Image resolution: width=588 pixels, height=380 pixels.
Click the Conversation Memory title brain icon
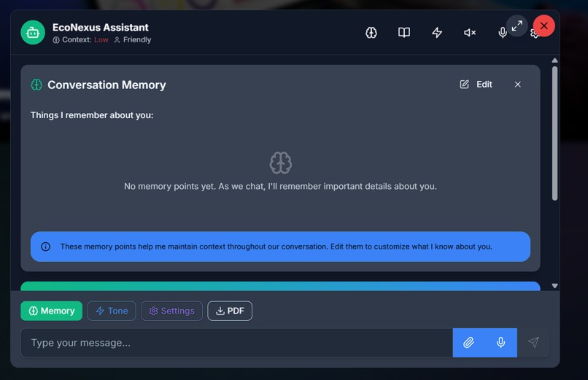(x=36, y=85)
